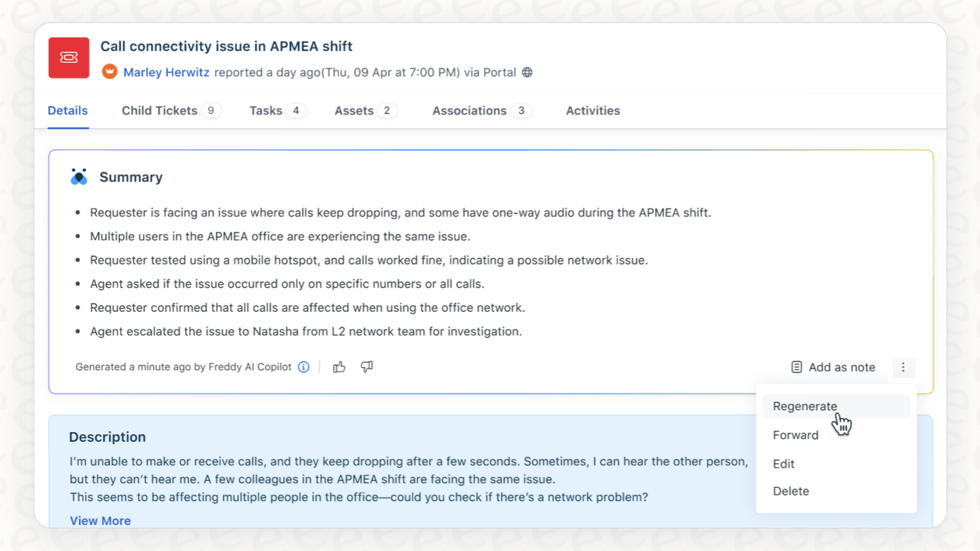Switch to the Activities tab

pos(592,110)
